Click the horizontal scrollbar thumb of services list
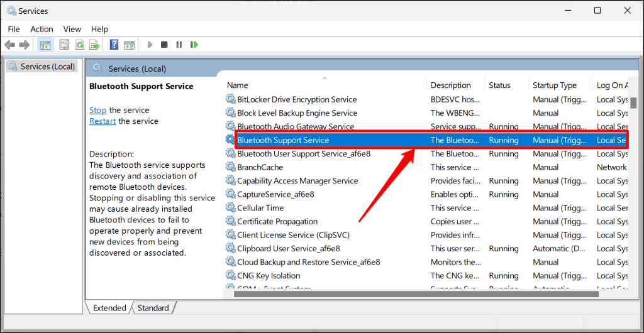The image size is (644, 333). point(416,293)
